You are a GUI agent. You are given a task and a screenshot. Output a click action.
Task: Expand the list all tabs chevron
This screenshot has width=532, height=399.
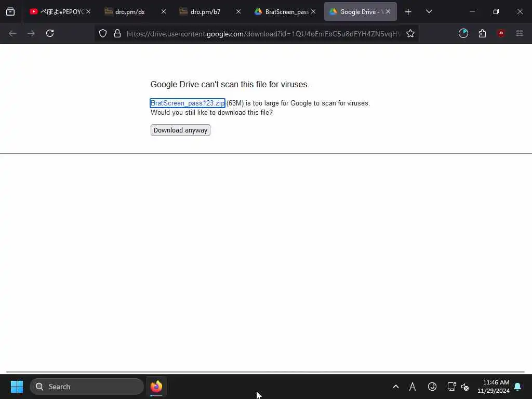click(429, 11)
